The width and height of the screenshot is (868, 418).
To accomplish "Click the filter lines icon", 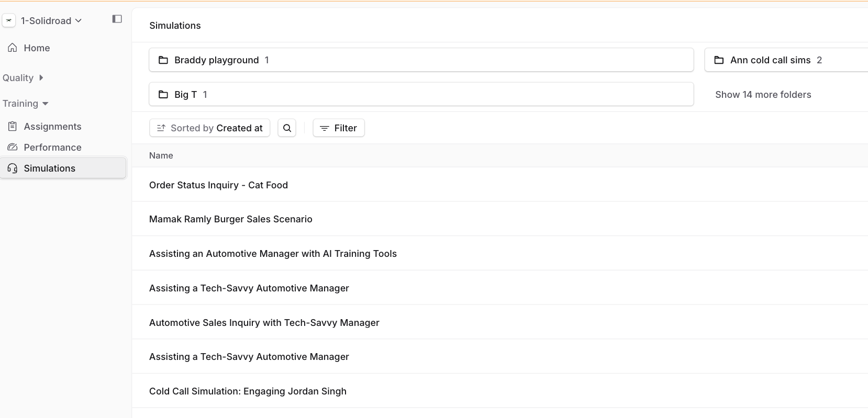I will point(325,128).
